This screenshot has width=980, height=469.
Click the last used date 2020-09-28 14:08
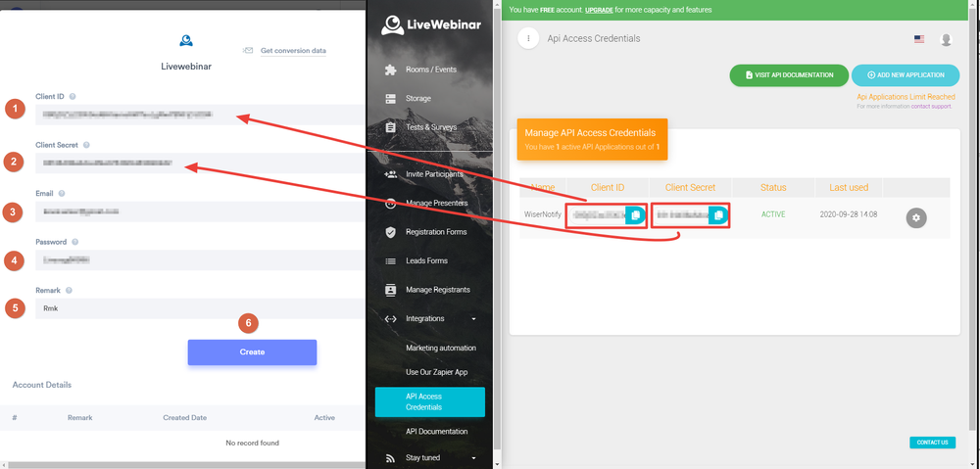click(848, 214)
